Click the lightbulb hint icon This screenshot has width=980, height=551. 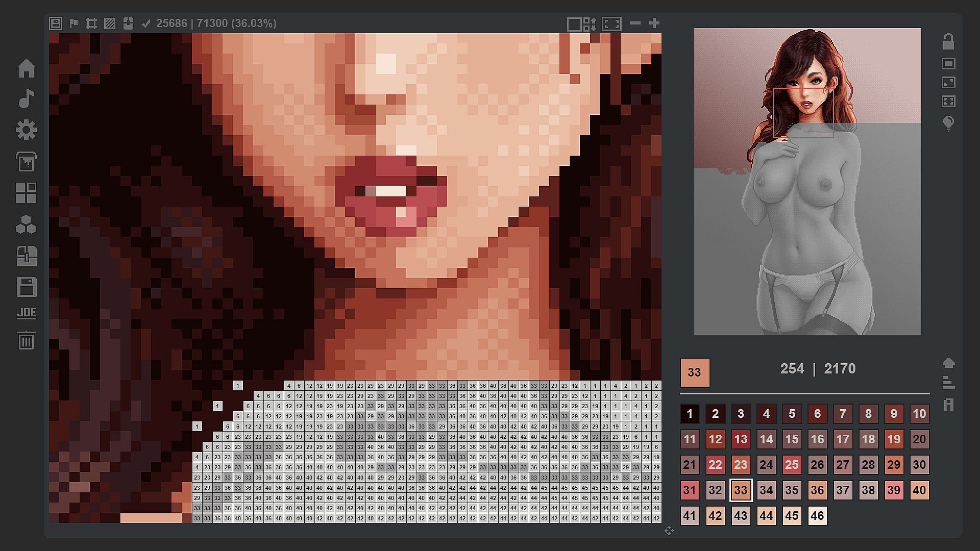948,123
